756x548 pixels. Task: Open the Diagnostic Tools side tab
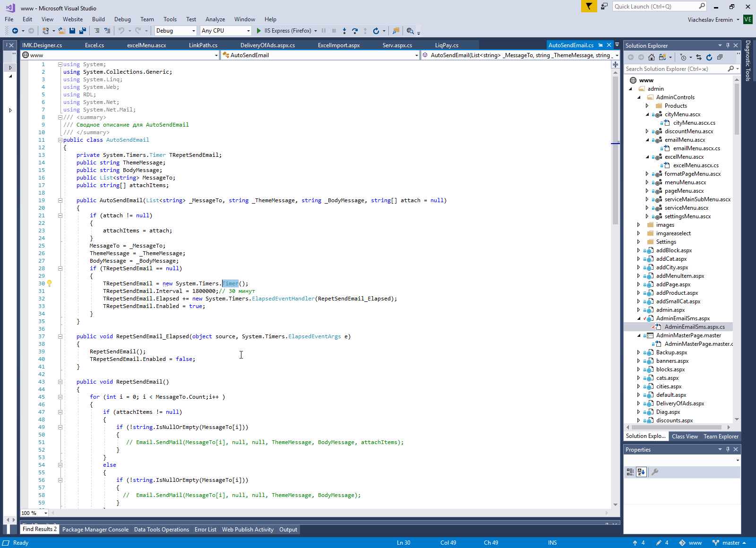[x=747, y=60]
